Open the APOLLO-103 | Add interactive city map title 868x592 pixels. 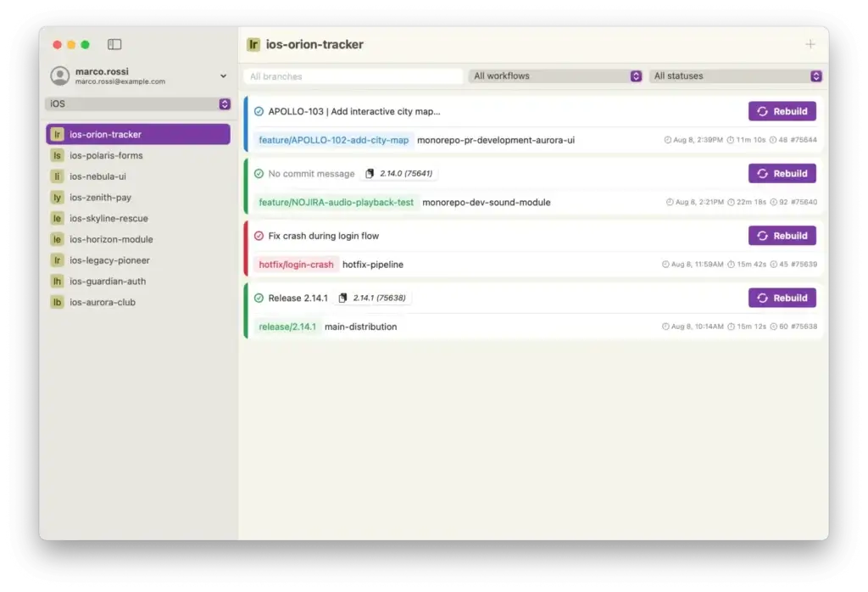point(354,111)
